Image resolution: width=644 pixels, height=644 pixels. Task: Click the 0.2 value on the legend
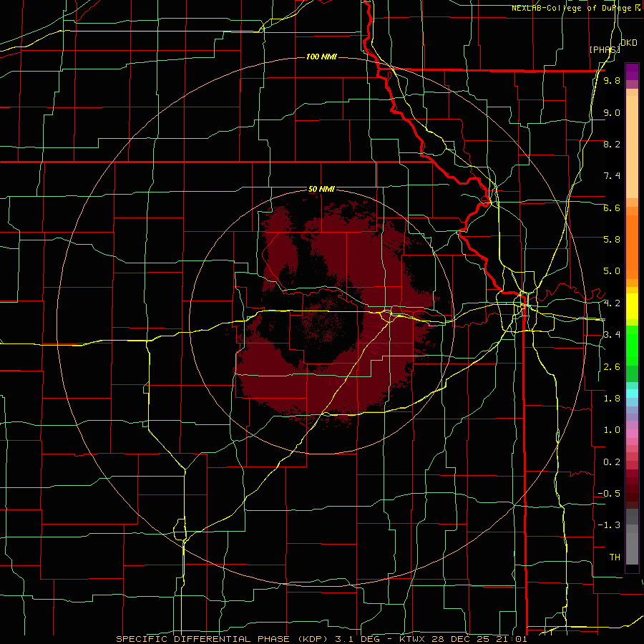point(612,462)
